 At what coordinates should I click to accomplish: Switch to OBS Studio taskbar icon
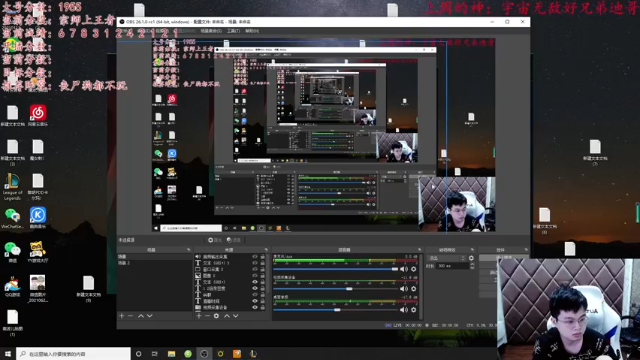click(204, 353)
